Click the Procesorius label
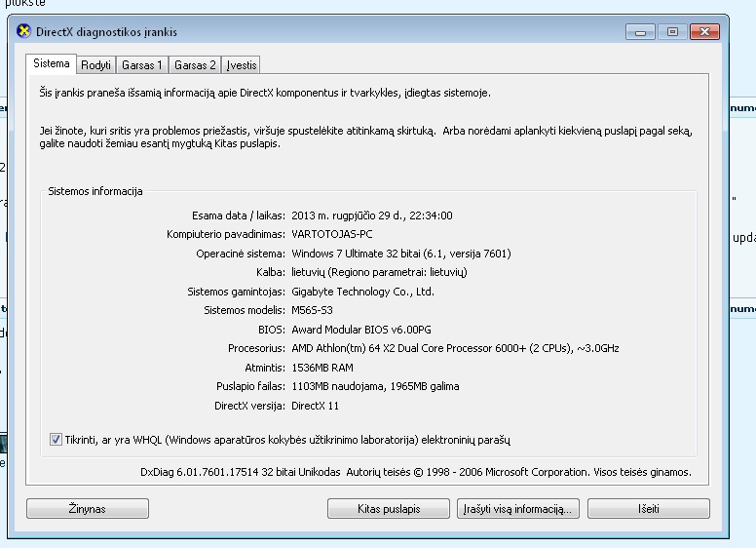 [256, 348]
